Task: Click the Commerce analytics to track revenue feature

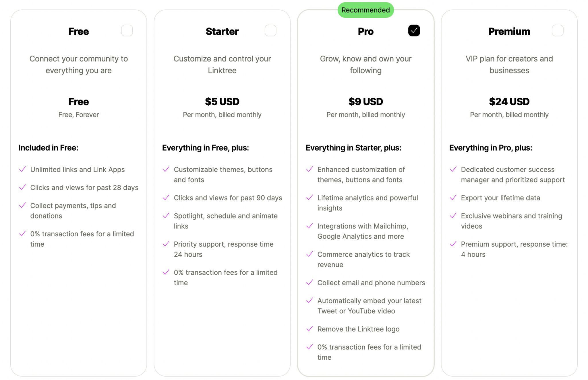Action: point(363,259)
